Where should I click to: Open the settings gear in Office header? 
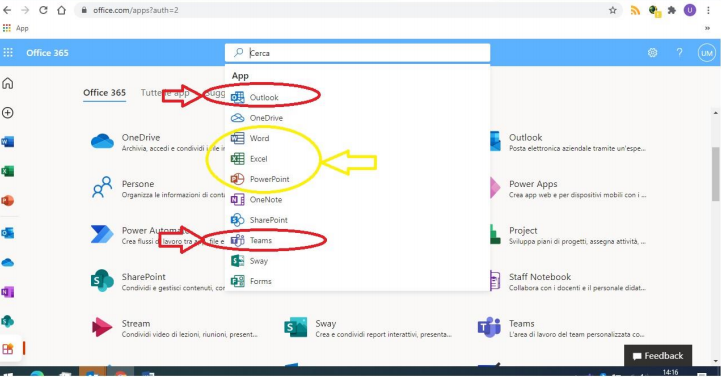click(x=652, y=53)
